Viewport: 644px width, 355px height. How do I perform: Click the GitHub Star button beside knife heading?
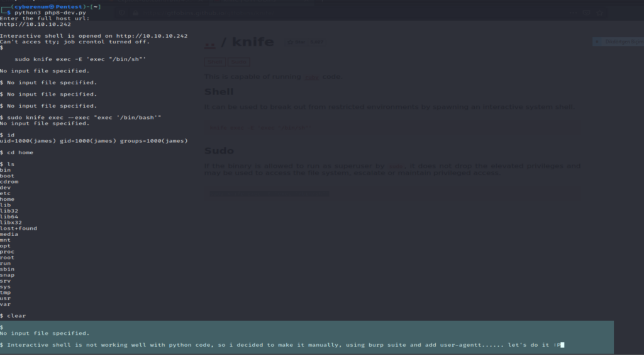[296, 42]
